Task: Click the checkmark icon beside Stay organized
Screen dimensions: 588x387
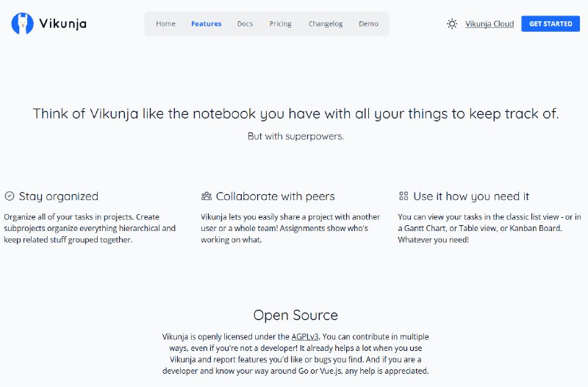Action: [10, 196]
